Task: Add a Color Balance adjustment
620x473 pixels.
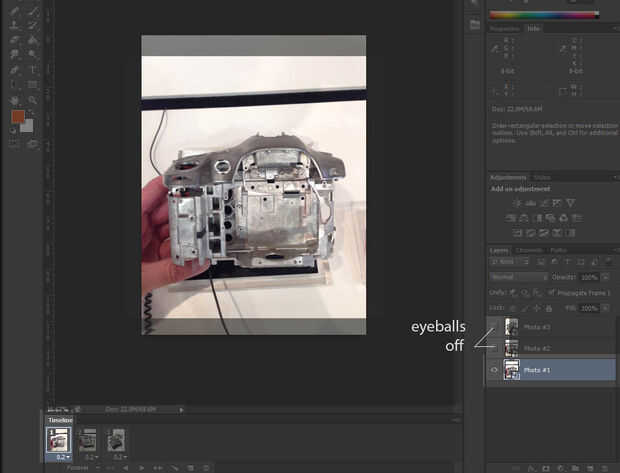Action: 524,218
